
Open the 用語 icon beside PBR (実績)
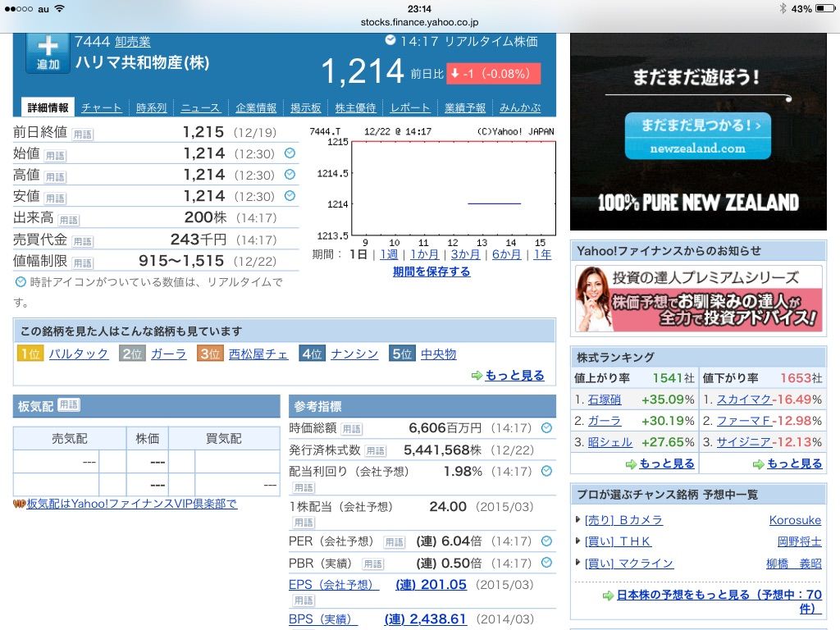(373, 564)
